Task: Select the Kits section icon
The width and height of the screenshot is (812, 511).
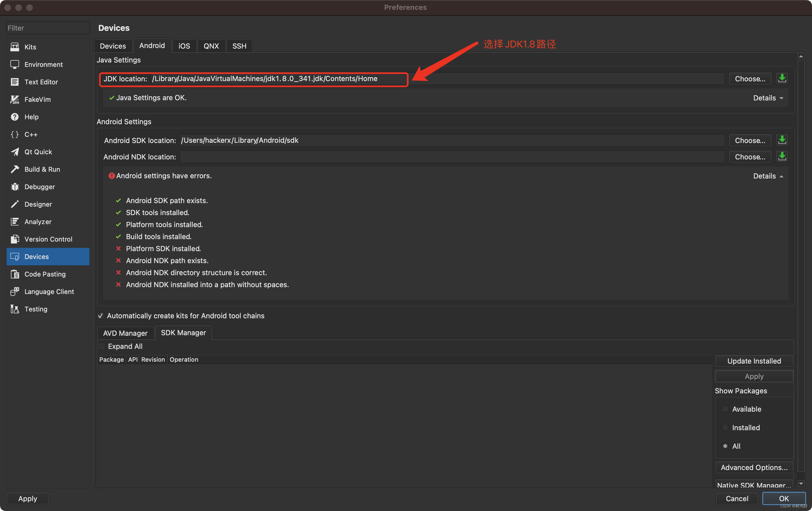Action: pos(15,47)
